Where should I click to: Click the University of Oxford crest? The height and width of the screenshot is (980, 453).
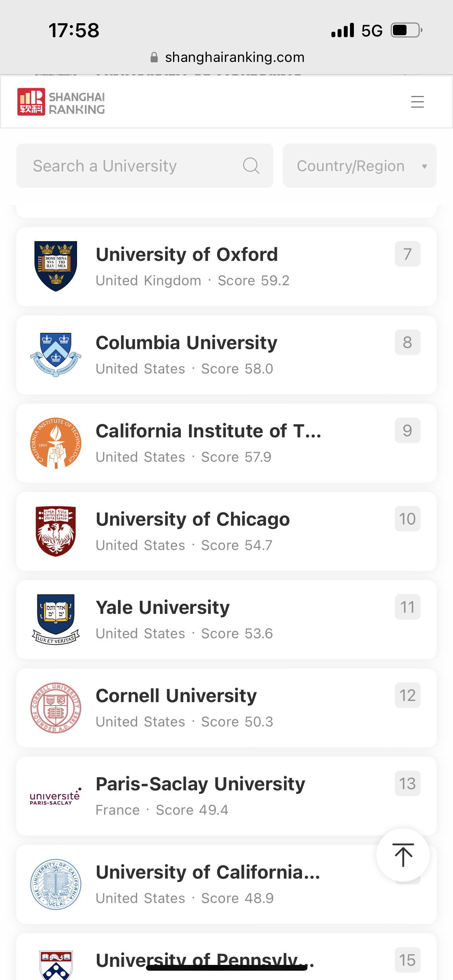coord(56,266)
